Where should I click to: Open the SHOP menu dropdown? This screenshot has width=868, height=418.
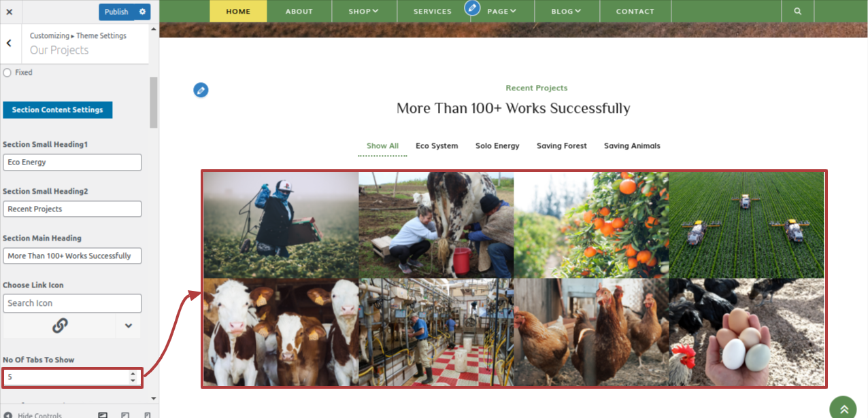pos(364,12)
